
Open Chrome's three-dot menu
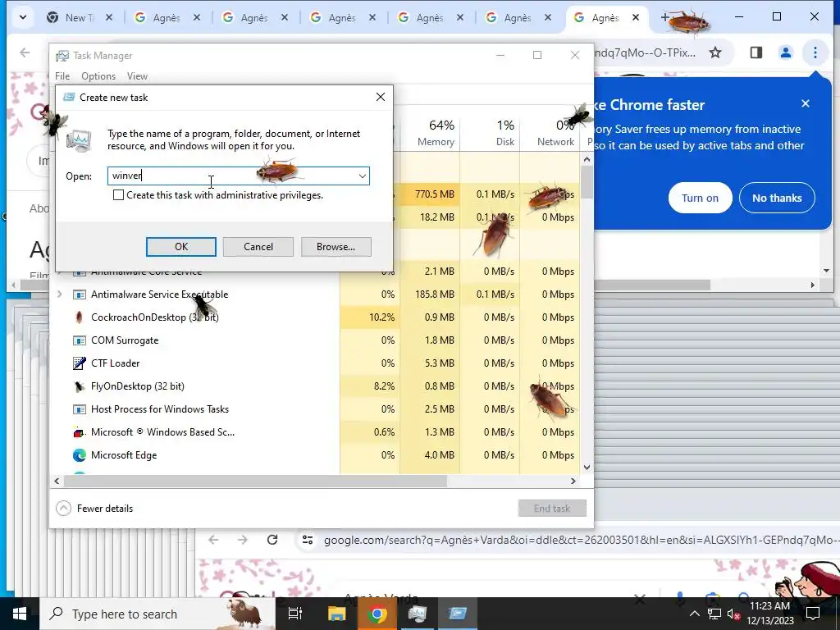(x=815, y=52)
